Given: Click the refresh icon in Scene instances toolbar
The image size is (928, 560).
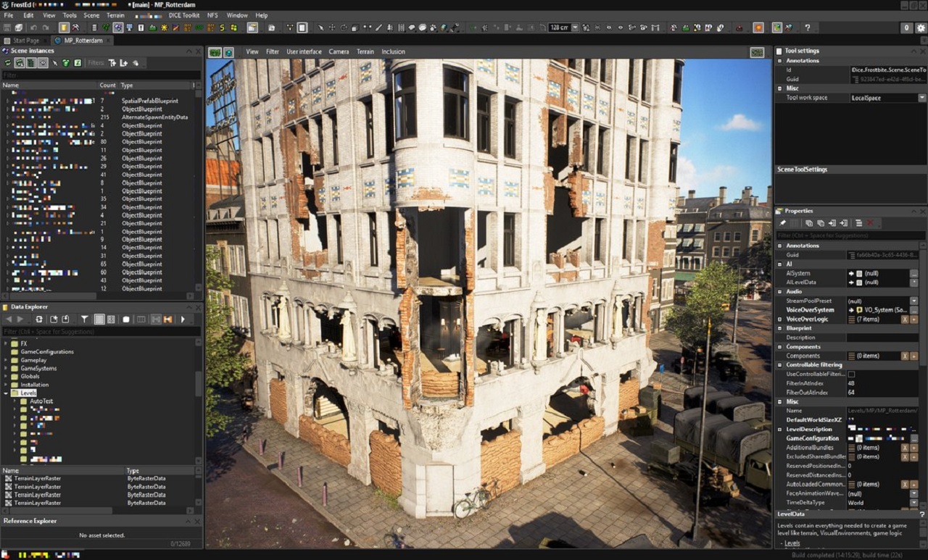Looking at the screenshot, I should pyautogui.click(x=7, y=63).
